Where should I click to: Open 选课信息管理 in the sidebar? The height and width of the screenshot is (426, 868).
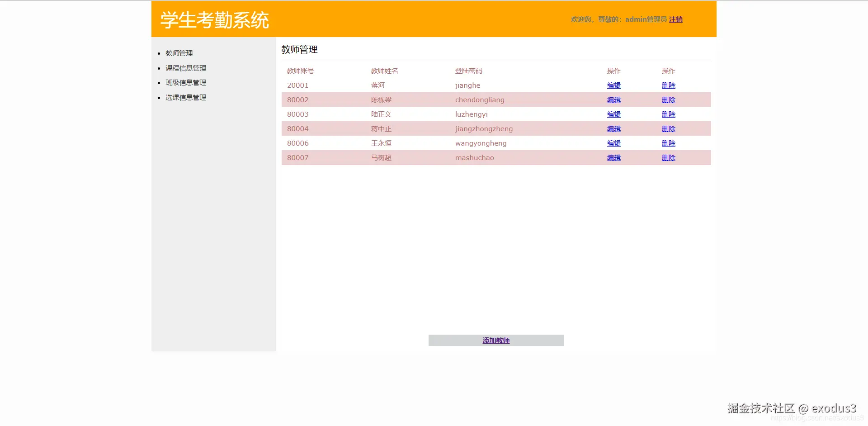[x=186, y=98]
